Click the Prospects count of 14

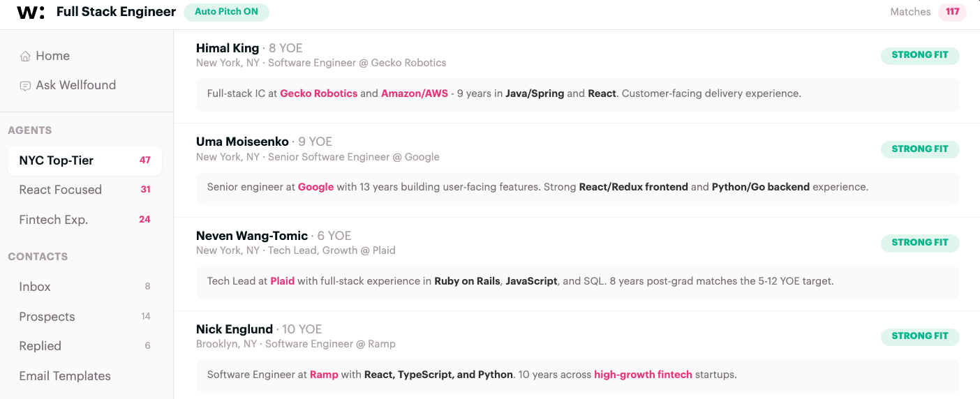[x=146, y=317]
